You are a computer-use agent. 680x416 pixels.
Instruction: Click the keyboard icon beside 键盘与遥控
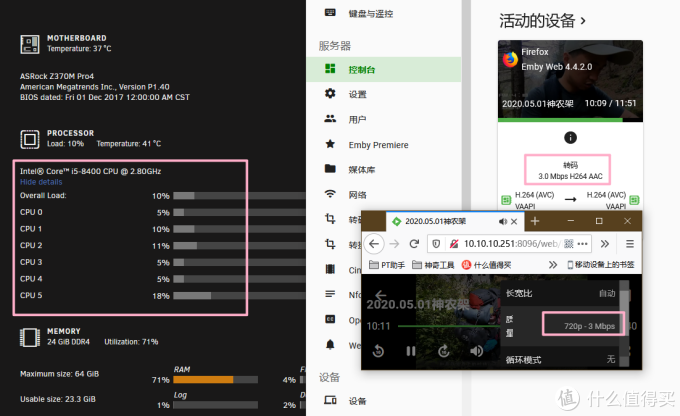tap(330, 13)
